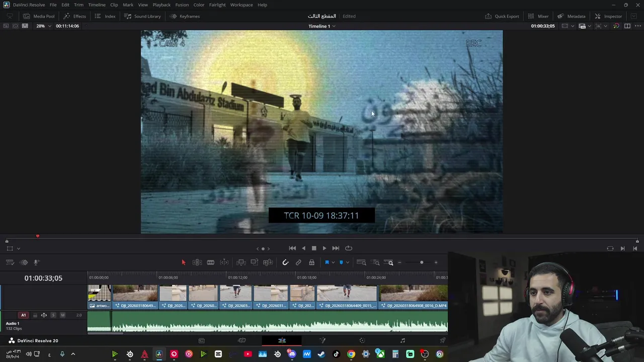This screenshot has height=362, width=644.
Task: Click the Insert Clip icon
Action: 241,262
